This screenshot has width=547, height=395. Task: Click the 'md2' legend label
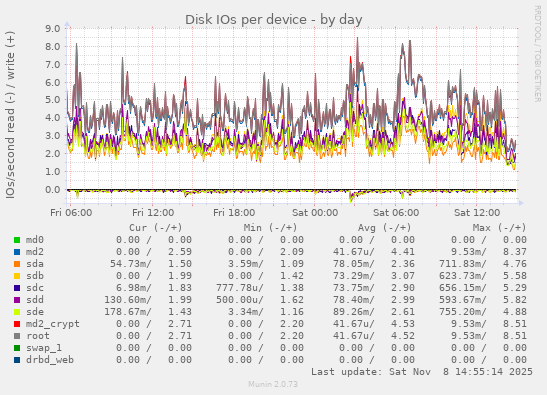tap(35, 252)
